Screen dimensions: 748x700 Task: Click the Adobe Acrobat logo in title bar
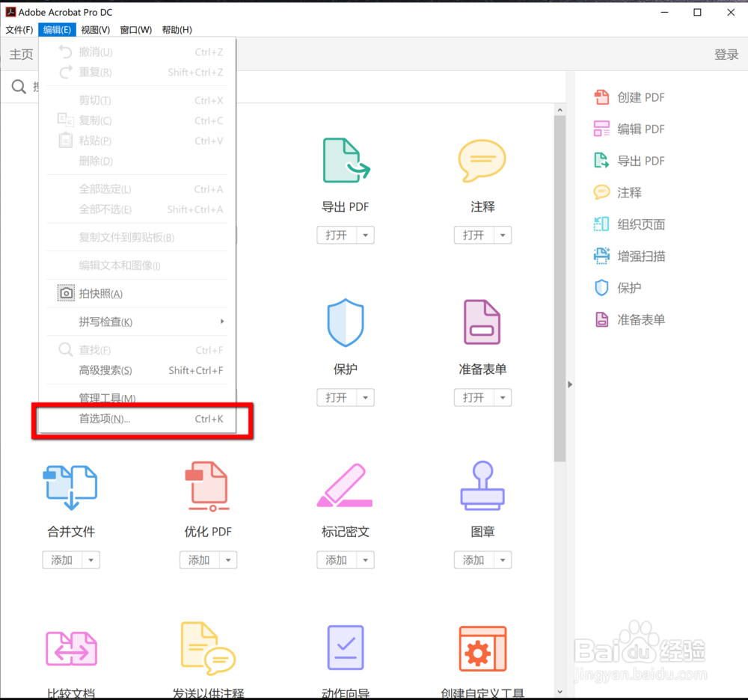tap(10, 12)
